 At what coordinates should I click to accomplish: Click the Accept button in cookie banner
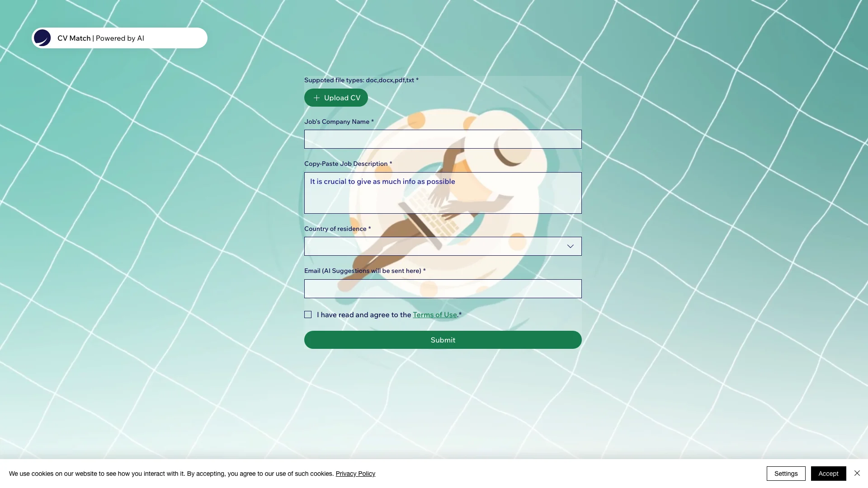click(x=828, y=473)
